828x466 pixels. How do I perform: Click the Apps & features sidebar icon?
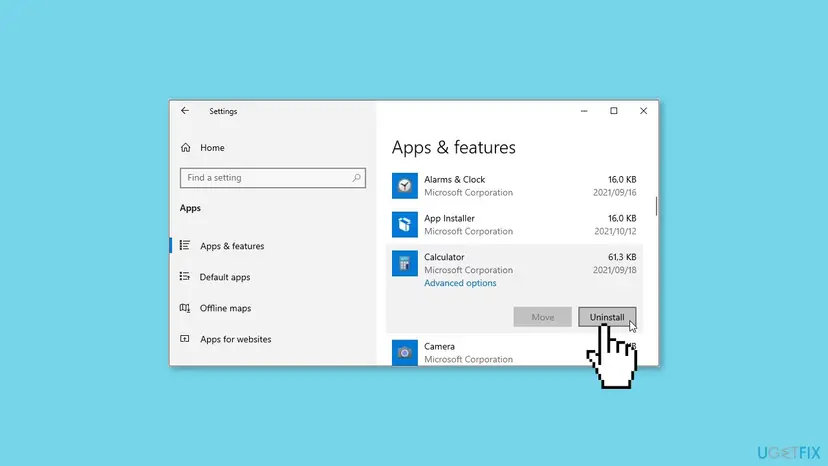pos(185,246)
